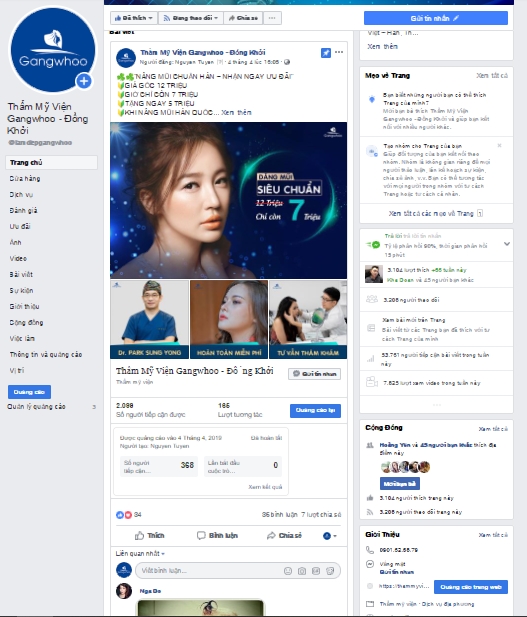
Task: Click the 'Gửi tin nhắn' blue button
Action: click(x=436, y=18)
